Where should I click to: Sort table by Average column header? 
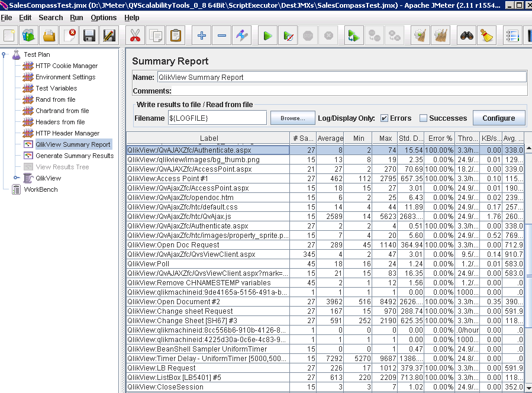tap(330, 138)
